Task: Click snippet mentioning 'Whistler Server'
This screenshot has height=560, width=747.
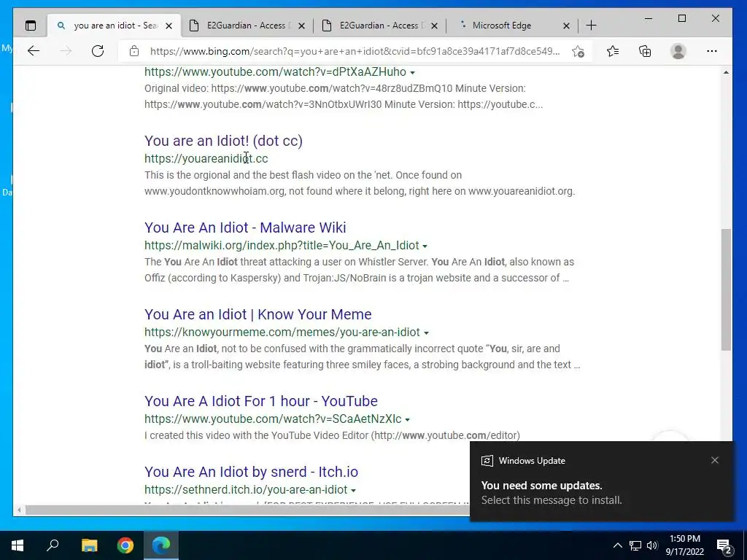Action: pyautogui.click(x=359, y=270)
